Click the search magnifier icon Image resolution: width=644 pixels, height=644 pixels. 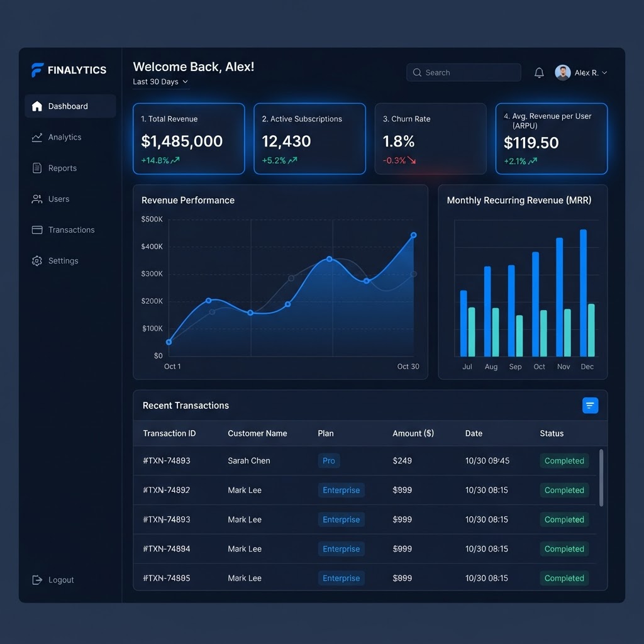pos(417,73)
